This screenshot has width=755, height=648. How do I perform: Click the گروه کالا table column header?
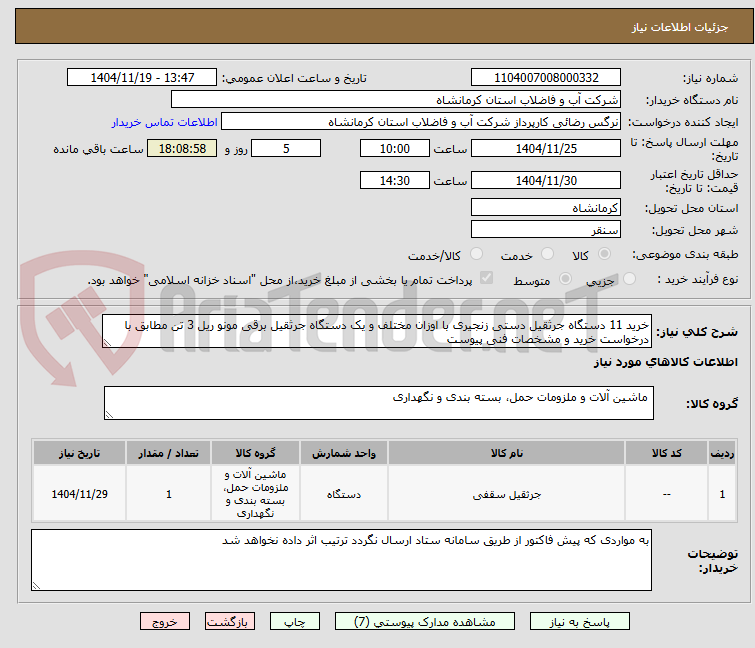pyautogui.click(x=255, y=453)
